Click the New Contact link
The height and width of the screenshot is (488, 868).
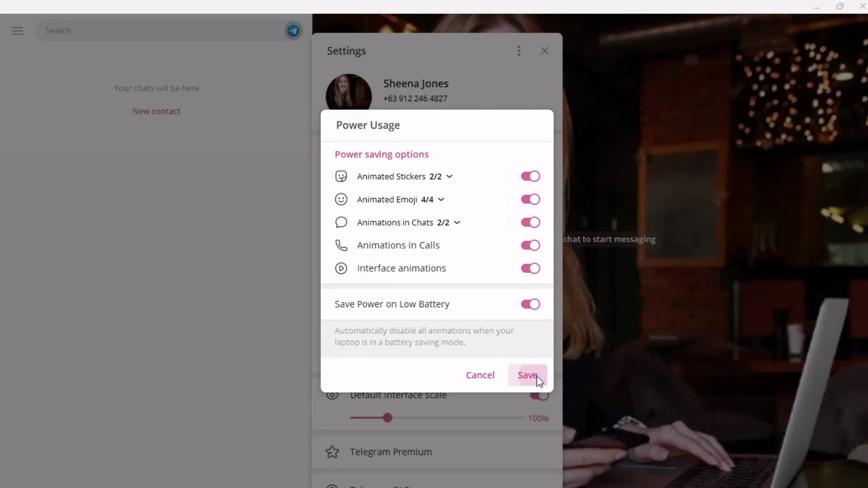coord(156,111)
